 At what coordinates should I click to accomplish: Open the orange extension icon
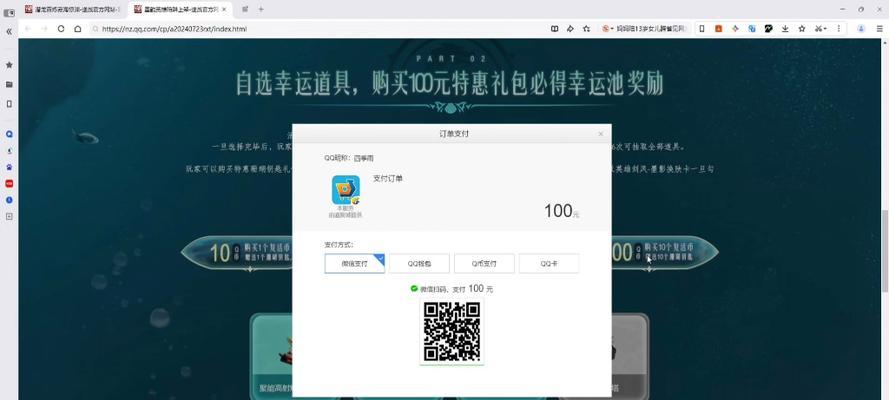coord(718,28)
